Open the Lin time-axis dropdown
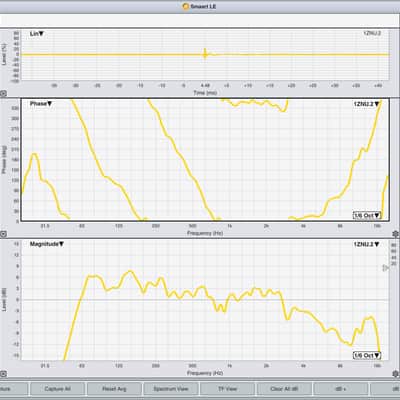The image size is (400, 400). pyautogui.click(x=37, y=34)
